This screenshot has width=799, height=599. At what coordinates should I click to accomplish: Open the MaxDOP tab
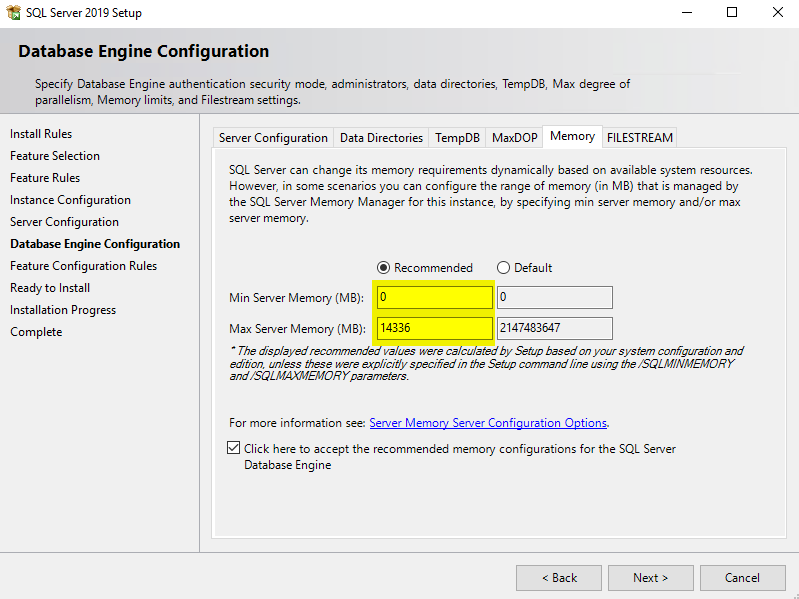514,138
